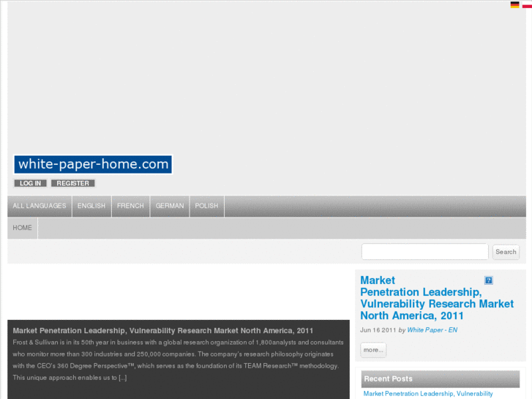Click the REGISTER button
Screen dimensions: 532x399
coord(72,183)
